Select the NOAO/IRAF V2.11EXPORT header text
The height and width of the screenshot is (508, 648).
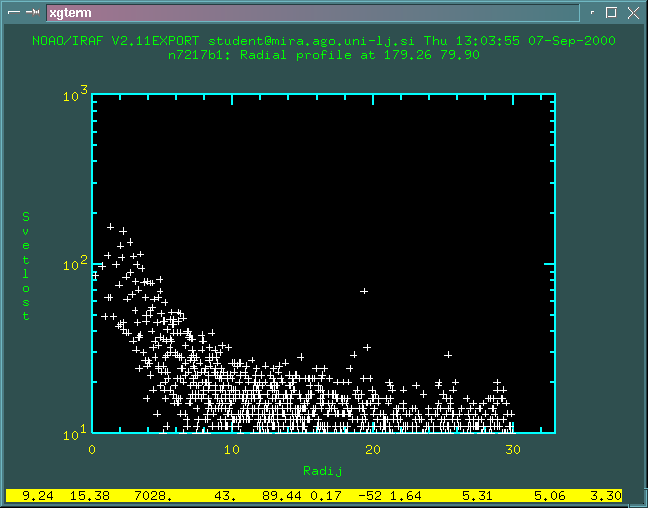pyautogui.click(x=115, y=41)
